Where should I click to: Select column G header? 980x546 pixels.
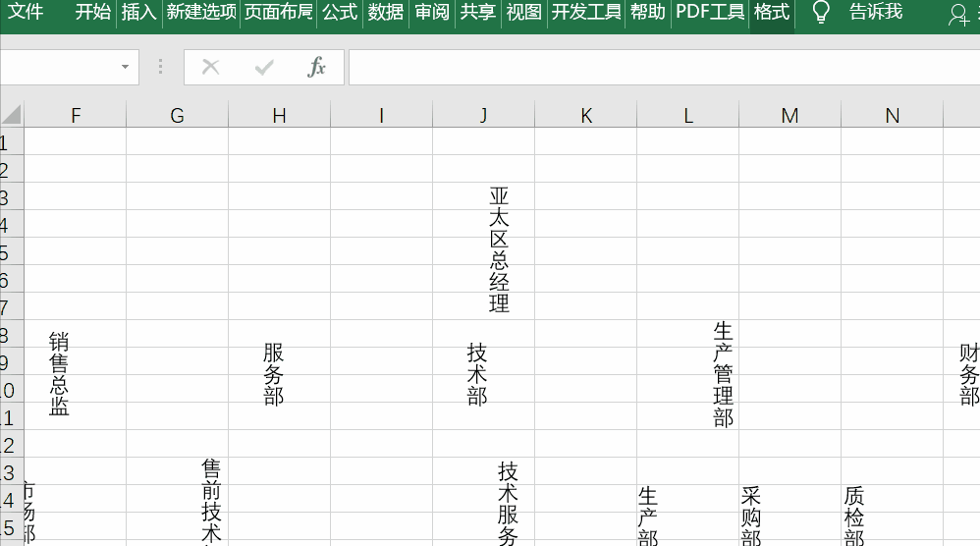178,115
